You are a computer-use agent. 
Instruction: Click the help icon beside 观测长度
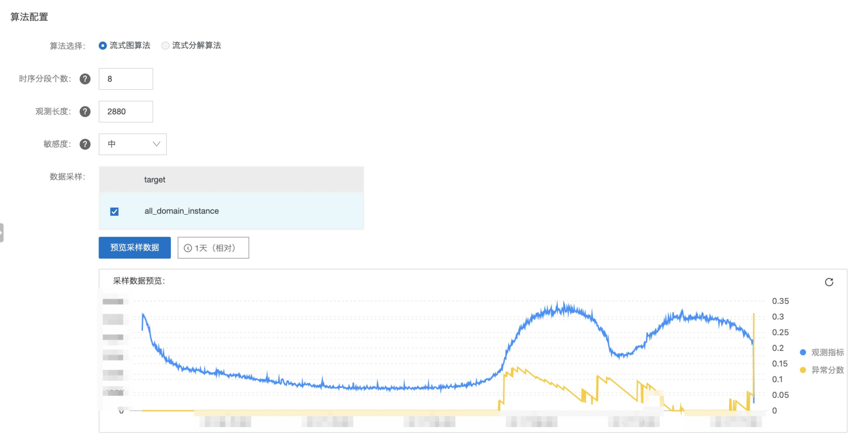click(x=85, y=112)
